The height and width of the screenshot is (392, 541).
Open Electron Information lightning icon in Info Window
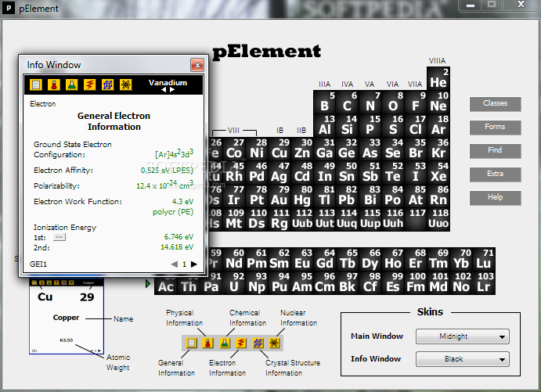[90, 85]
